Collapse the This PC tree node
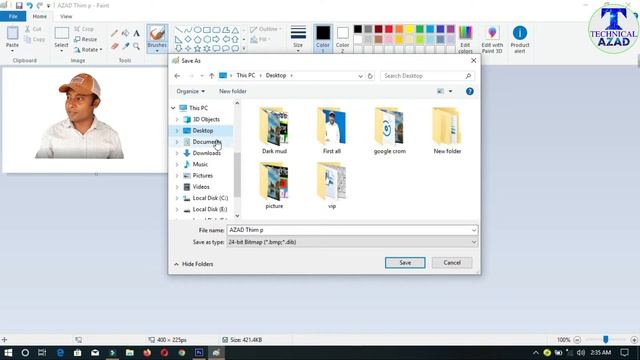 [x=173, y=108]
